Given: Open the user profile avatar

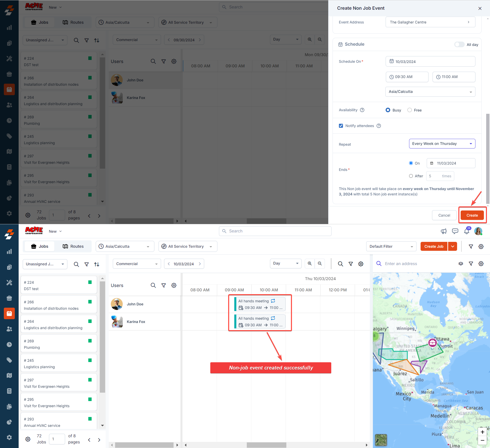Looking at the screenshot, I should pyautogui.click(x=478, y=231).
